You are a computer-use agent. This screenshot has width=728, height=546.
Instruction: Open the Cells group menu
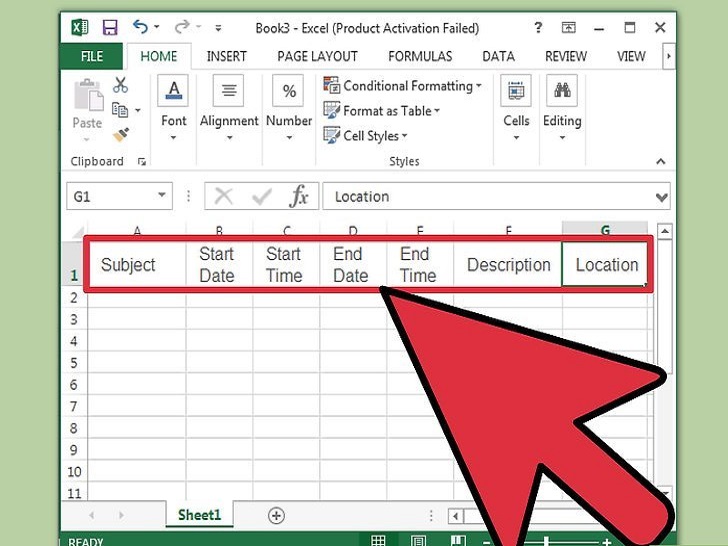coord(516,108)
